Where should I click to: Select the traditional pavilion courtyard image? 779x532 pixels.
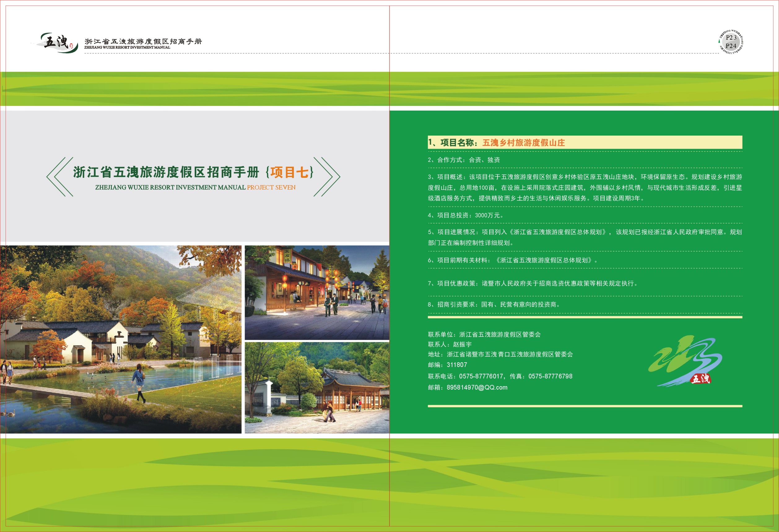click(317, 387)
